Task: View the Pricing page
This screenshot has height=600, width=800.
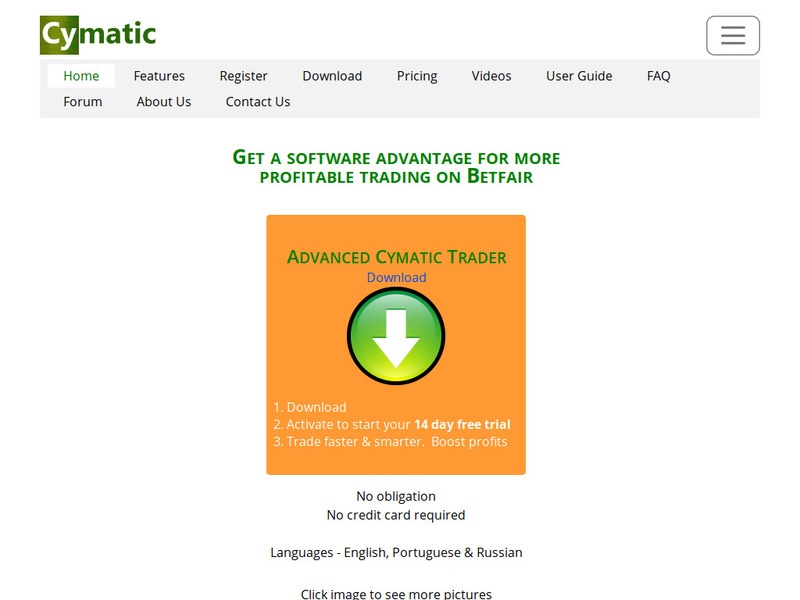Action: click(x=417, y=76)
